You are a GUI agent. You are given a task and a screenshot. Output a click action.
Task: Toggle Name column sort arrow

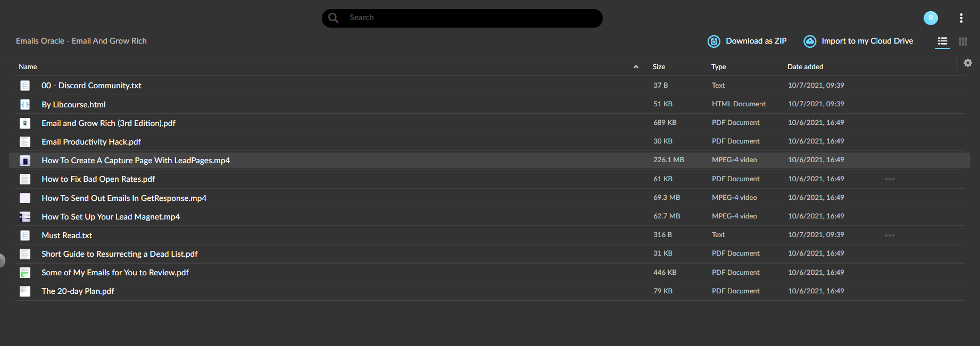[x=636, y=67]
